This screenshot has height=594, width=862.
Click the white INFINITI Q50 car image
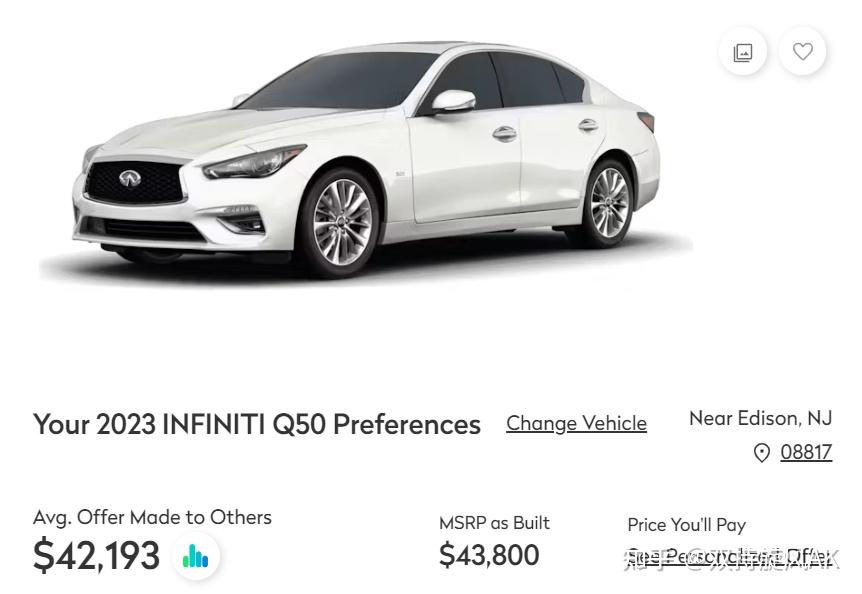[x=366, y=160]
